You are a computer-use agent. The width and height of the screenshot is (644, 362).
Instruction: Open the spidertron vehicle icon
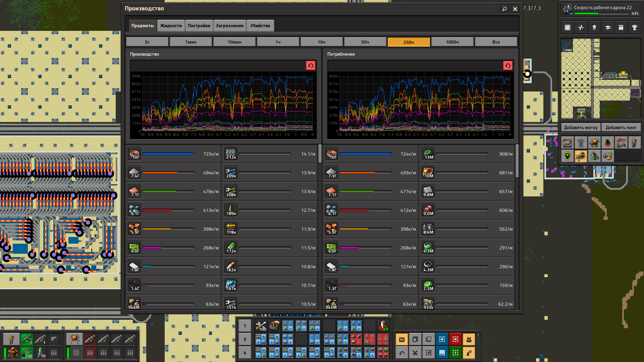click(x=74, y=339)
